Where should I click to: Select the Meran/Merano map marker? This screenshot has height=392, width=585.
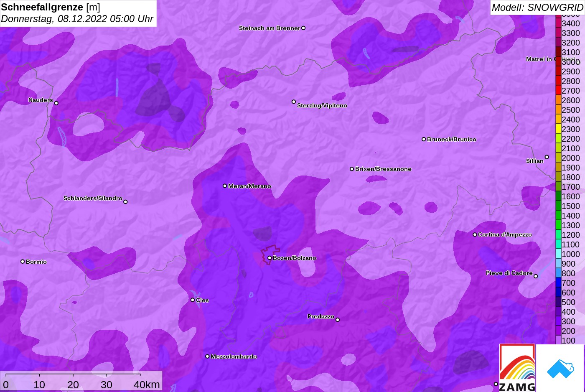(225, 186)
